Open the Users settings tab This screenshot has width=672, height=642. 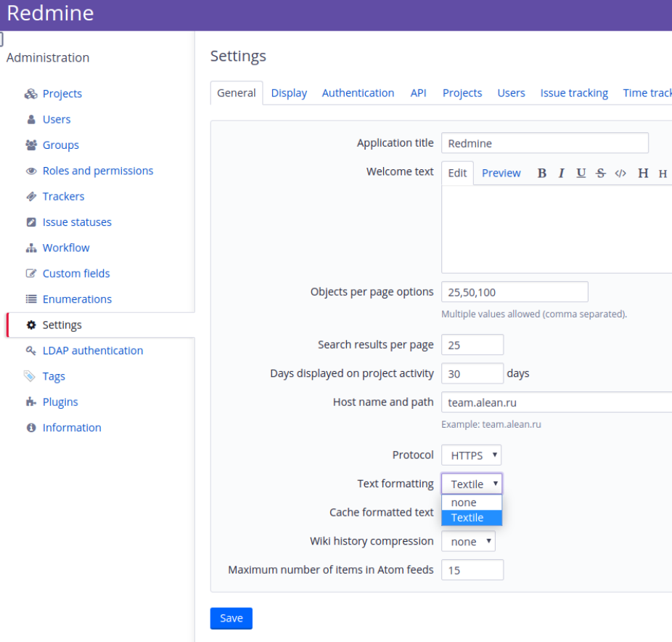pyautogui.click(x=511, y=93)
